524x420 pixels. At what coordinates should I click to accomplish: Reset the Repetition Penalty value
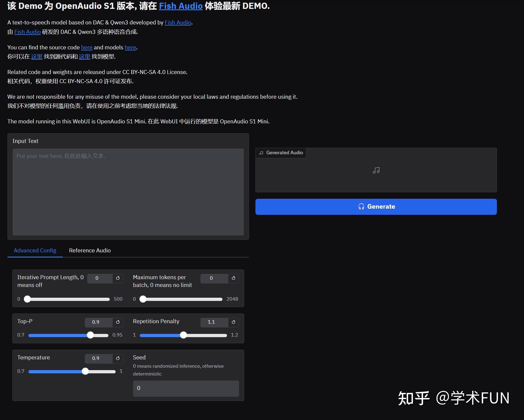point(233,322)
